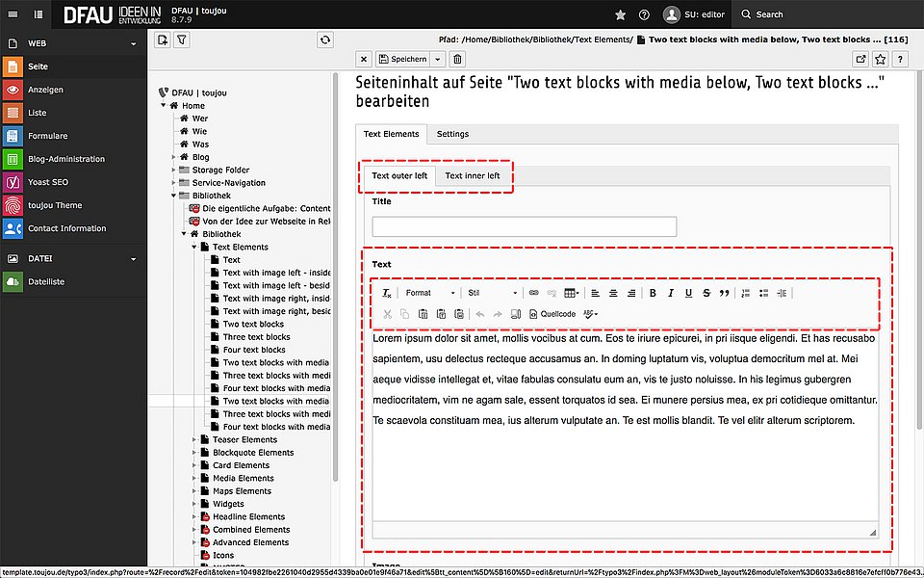
Task: Open Blog-Administration module
Action: pos(73,159)
